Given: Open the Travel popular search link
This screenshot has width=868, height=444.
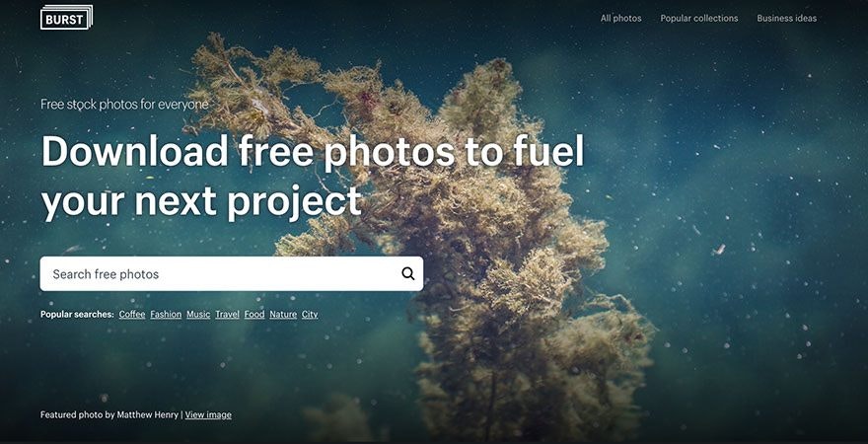Looking at the screenshot, I should click(x=228, y=314).
